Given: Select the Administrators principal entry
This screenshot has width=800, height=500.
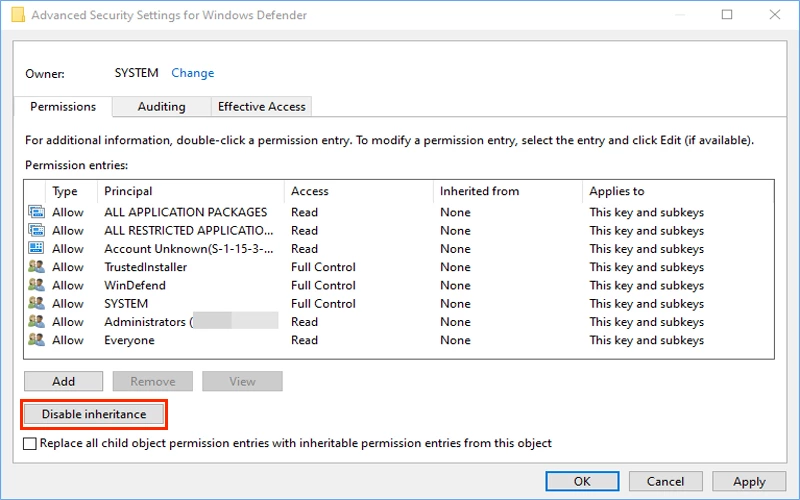Looking at the screenshot, I should (148, 322).
